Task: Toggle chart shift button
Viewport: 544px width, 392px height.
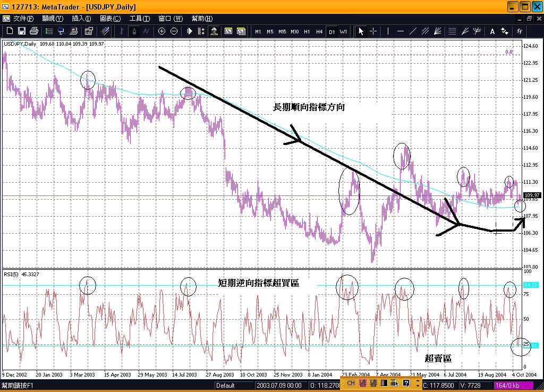Action: tap(201, 31)
